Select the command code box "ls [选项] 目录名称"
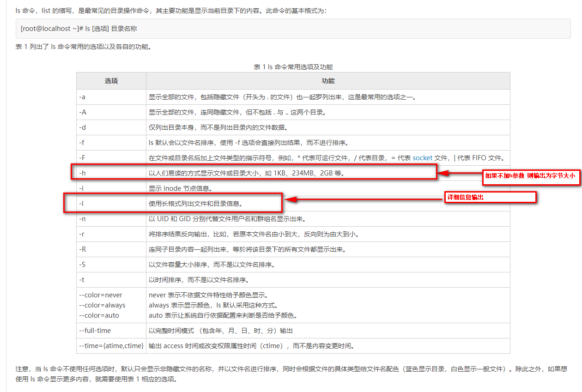582x392 pixels. (293, 29)
